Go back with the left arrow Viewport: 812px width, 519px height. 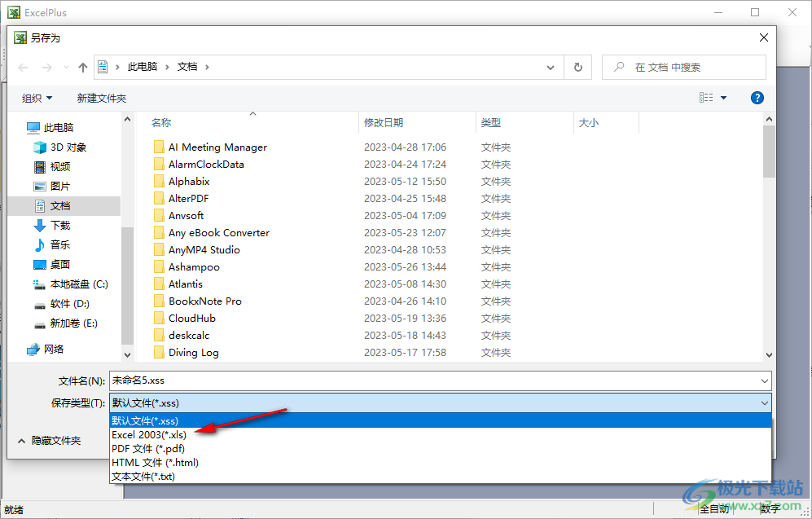pos(23,68)
